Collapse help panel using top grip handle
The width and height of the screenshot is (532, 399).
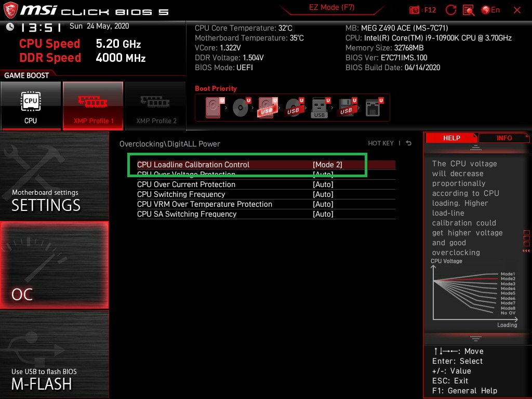coord(476,147)
